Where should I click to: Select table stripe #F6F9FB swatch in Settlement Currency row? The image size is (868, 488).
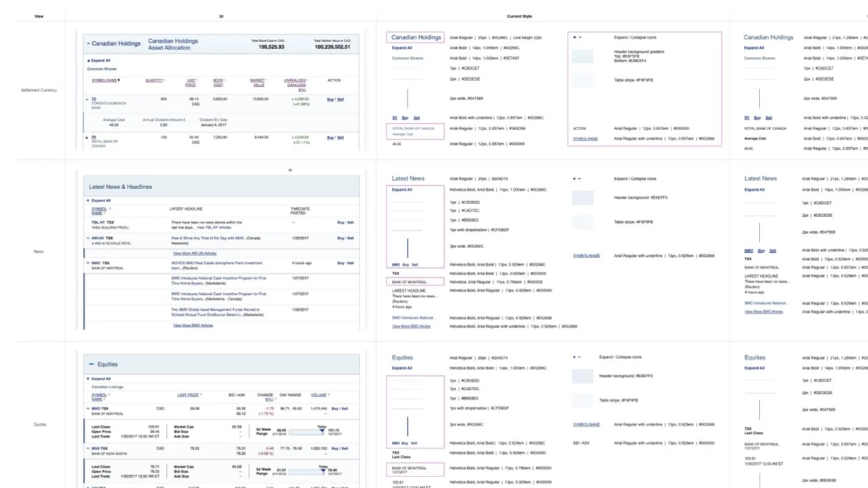(x=583, y=81)
